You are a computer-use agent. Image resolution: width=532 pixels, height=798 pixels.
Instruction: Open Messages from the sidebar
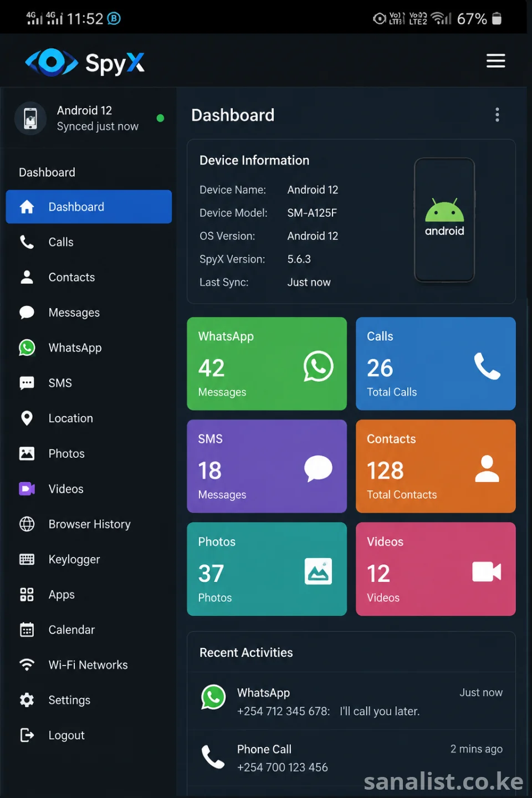(x=89, y=313)
